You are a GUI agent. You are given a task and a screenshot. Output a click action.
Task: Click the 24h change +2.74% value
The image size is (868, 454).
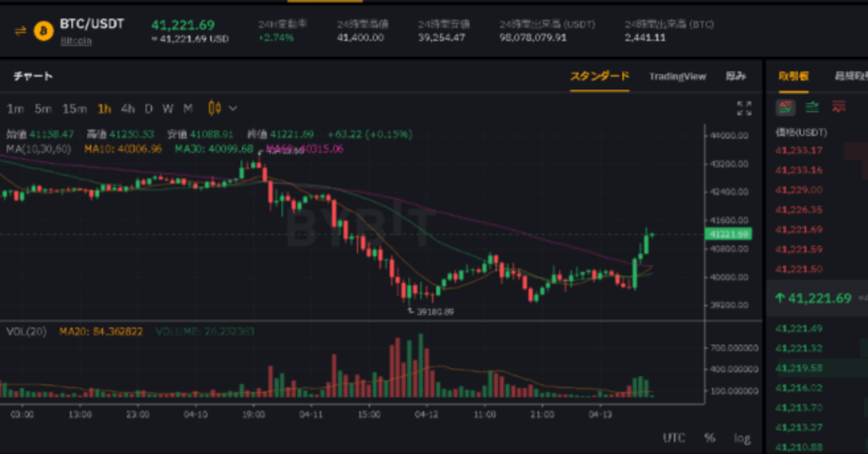[276, 38]
